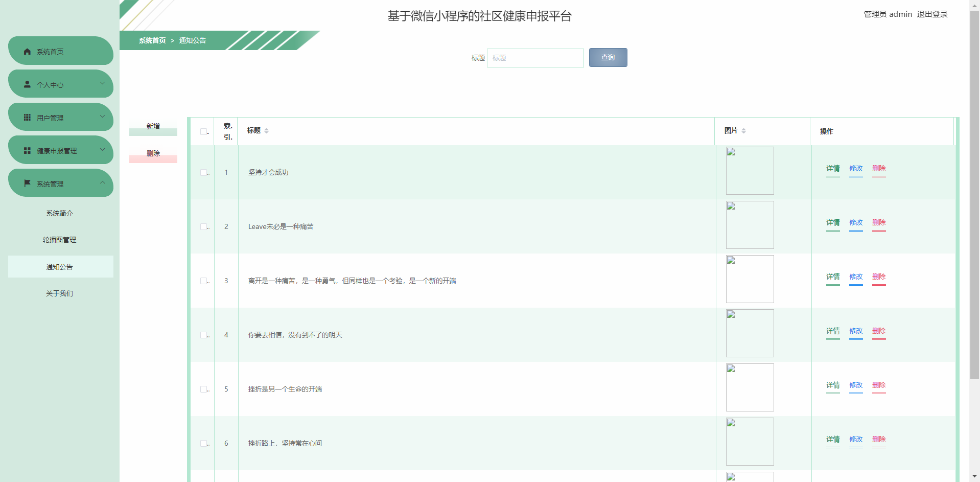
Task: Click the broken image thumbnail in row 1
Action: [x=750, y=171]
